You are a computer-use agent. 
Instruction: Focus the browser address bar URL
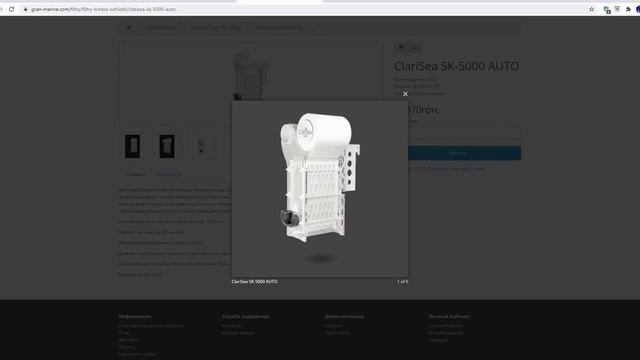103,9
